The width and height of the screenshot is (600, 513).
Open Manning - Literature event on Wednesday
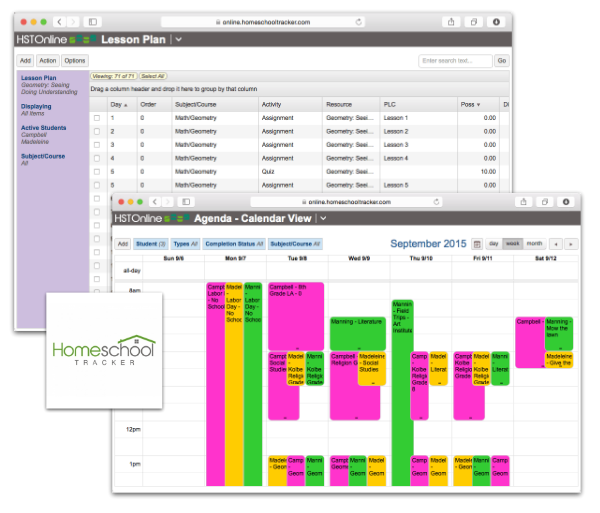pyautogui.click(x=357, y=334)
